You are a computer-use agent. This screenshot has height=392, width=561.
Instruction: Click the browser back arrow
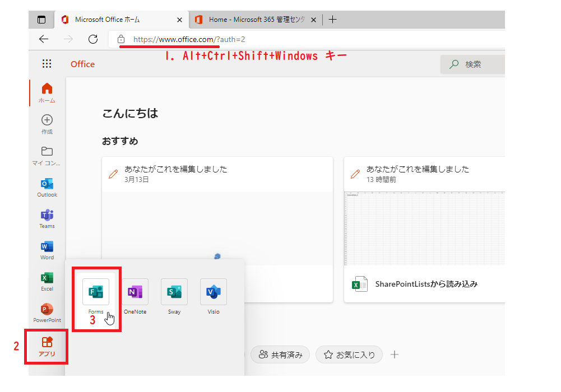point(44,39)
